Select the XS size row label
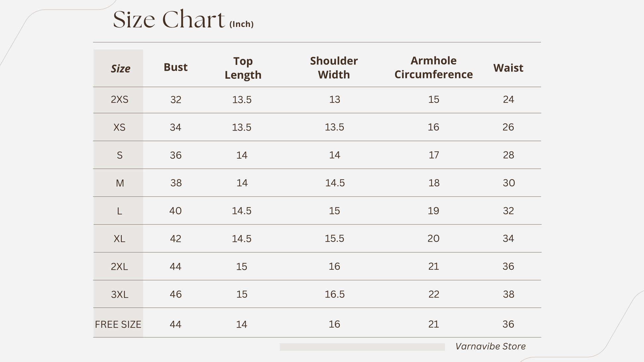 pos(119,127)
